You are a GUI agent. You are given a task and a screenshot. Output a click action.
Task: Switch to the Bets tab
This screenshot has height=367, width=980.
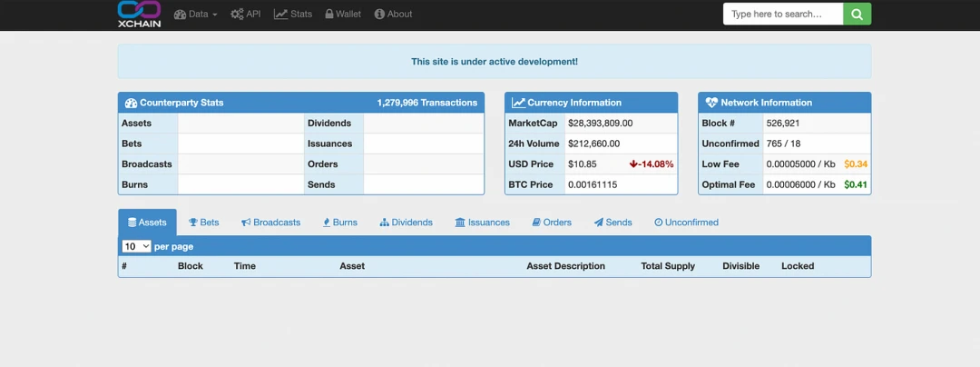click(x=203, y=223)
